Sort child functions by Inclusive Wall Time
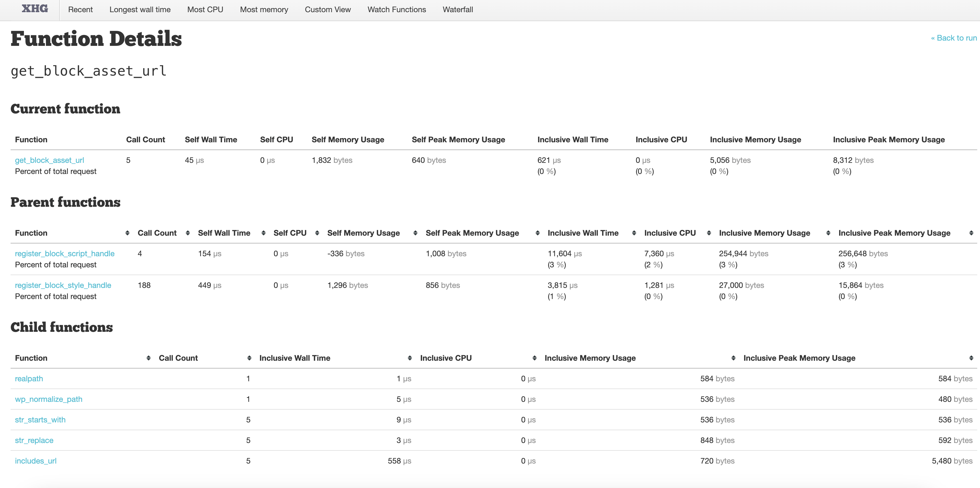Image resolution: width=980 pixels, height=488 pixels. 294,358
